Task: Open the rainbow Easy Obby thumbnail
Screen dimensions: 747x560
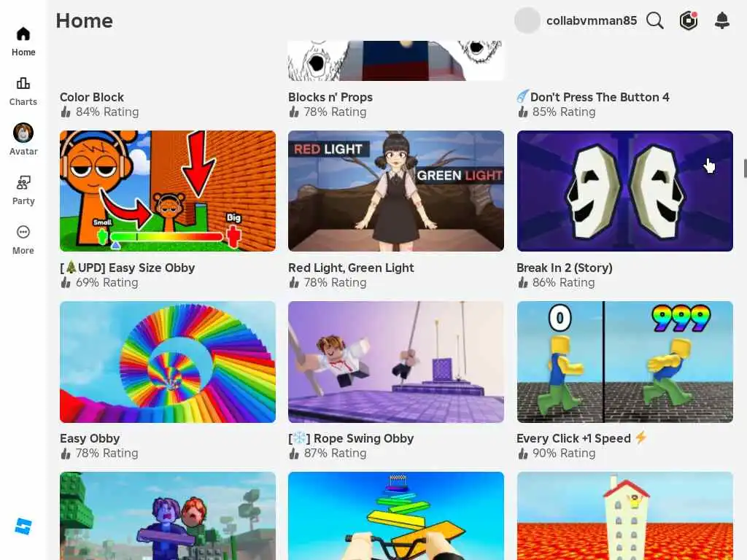Action: (168, 362)
